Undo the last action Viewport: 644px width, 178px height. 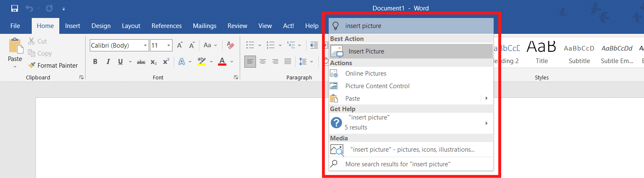pos(29,8)
